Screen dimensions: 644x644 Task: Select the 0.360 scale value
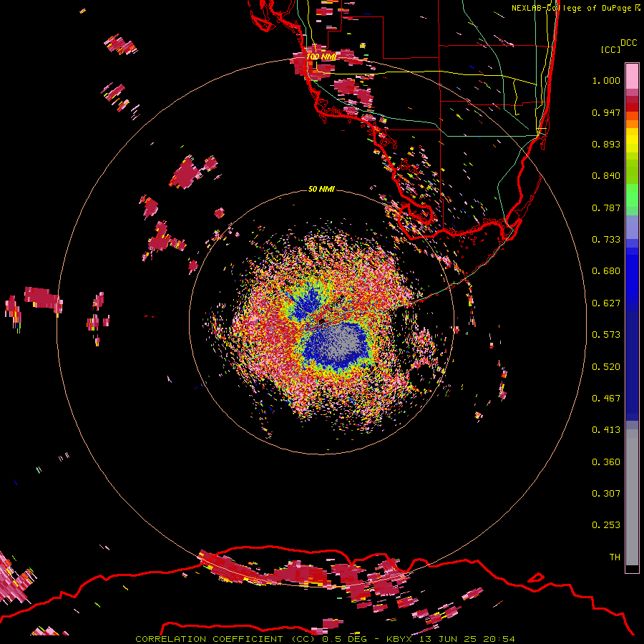click(606, 462)
